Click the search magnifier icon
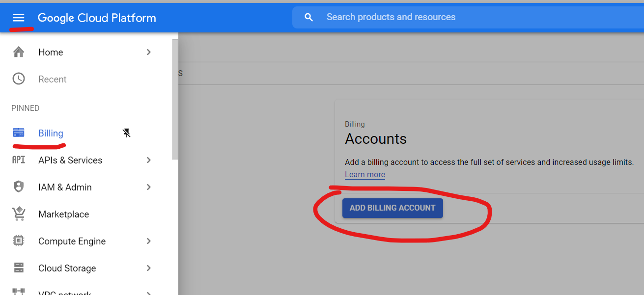Viewport: 644px width, 295px height. pyautogui.click(x=308, y=18)
